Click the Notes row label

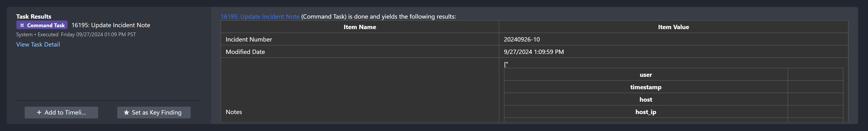pyautogui.click(x=234, y=112)
